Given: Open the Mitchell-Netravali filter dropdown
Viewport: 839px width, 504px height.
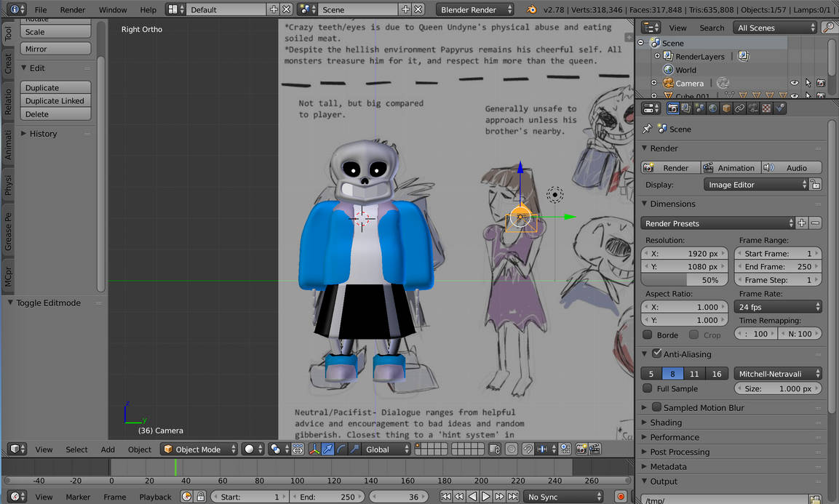Looking at the screenshot, I should (x=778, y=373).
